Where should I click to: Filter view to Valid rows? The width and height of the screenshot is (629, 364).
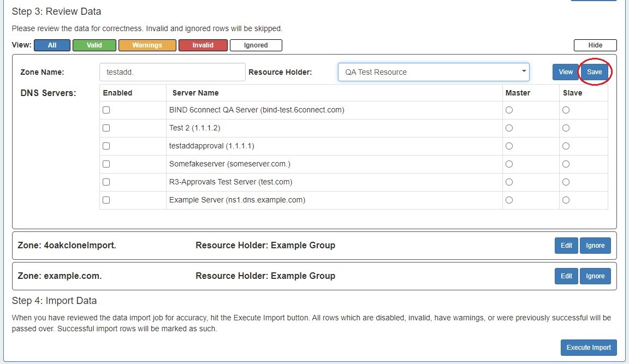(94, 45)
